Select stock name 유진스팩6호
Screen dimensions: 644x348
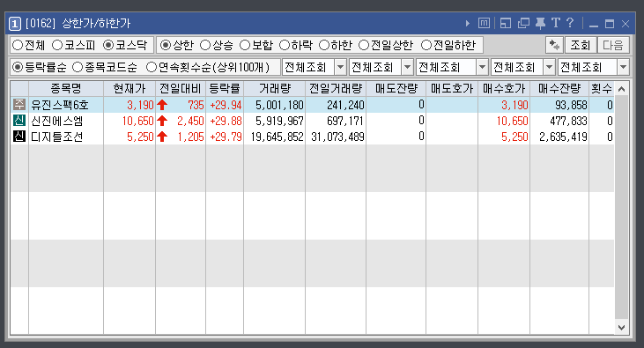[60, 105]
